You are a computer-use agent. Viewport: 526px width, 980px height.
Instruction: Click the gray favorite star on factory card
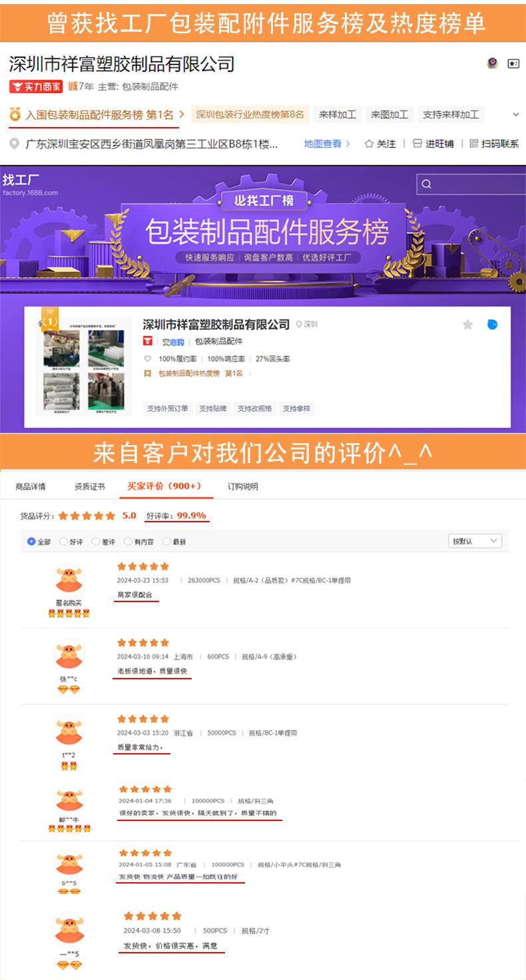(467, 325)
